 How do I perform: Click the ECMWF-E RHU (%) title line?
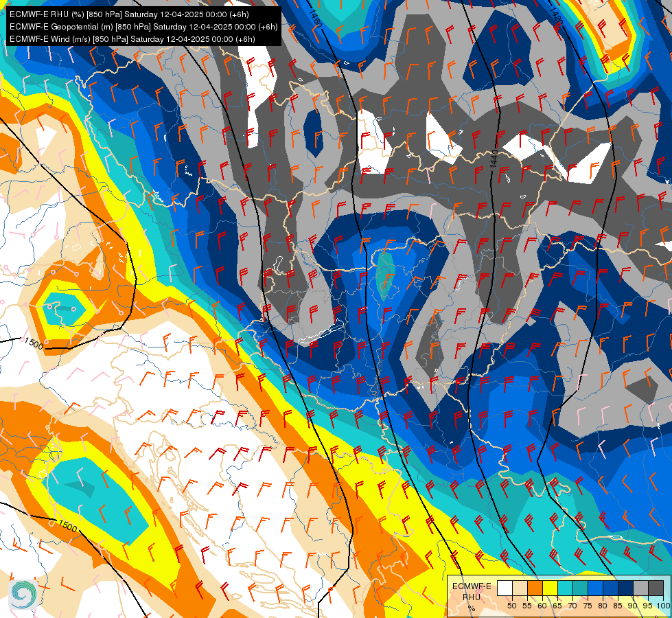tap(129, 14)
